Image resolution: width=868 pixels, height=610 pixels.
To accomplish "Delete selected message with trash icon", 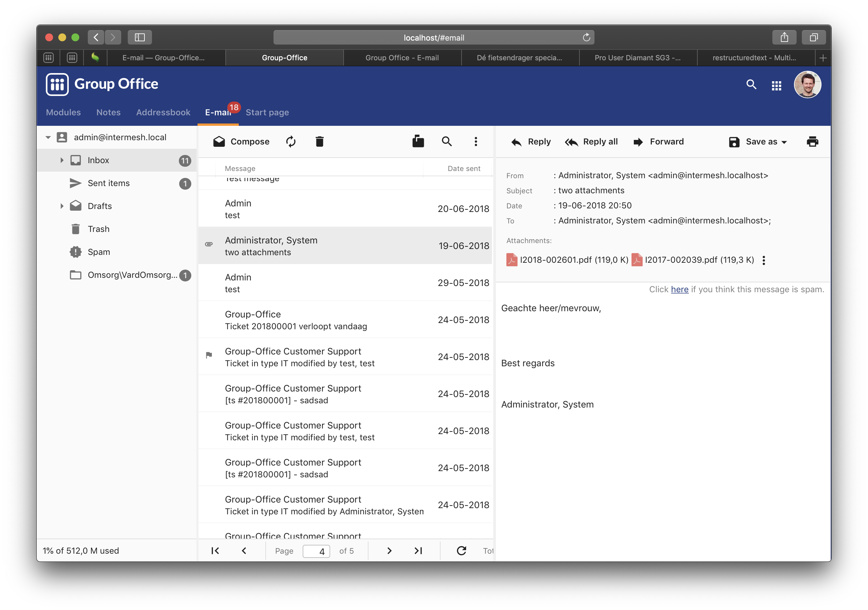I will coord(319,142).
